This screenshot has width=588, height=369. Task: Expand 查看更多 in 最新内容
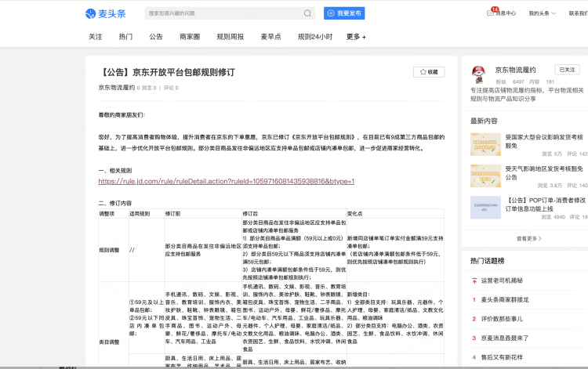pyautogui.click(x=528, y=238)
